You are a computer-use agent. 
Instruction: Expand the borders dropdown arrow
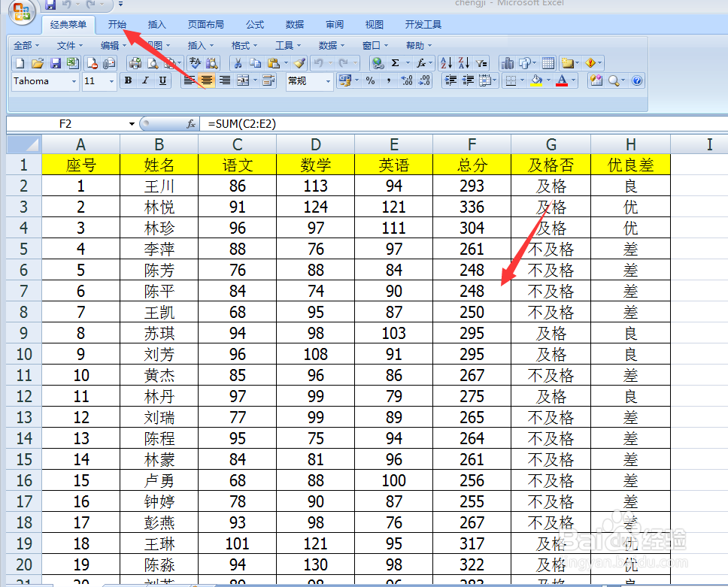[523, 80]
